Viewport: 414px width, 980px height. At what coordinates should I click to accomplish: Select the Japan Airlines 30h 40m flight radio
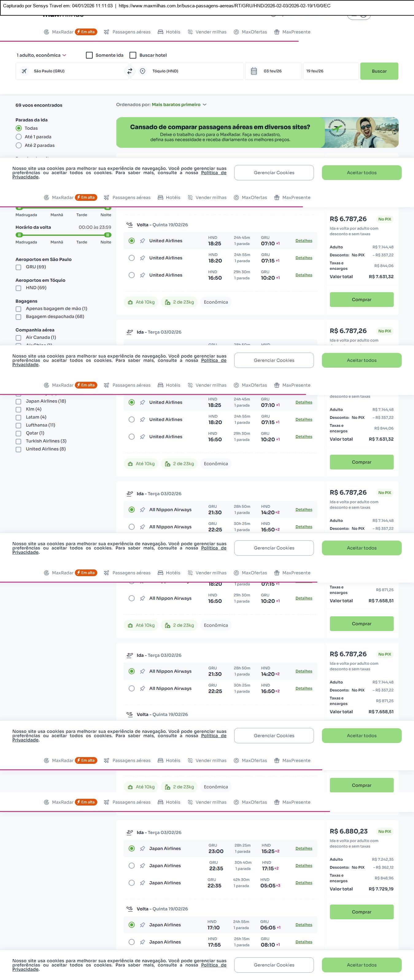[x=132, y=866]
